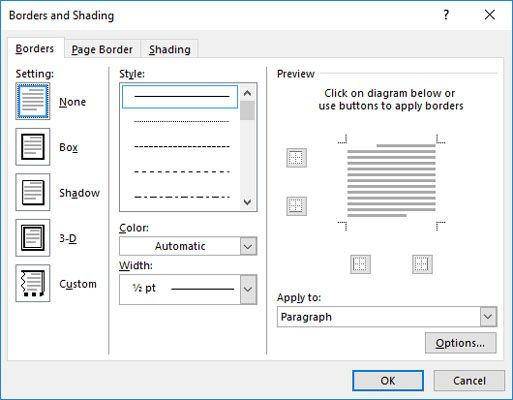This screenshot has width=513, height=400.
Task: Click the Style list scroll down arrow
Action: point(247,202)
